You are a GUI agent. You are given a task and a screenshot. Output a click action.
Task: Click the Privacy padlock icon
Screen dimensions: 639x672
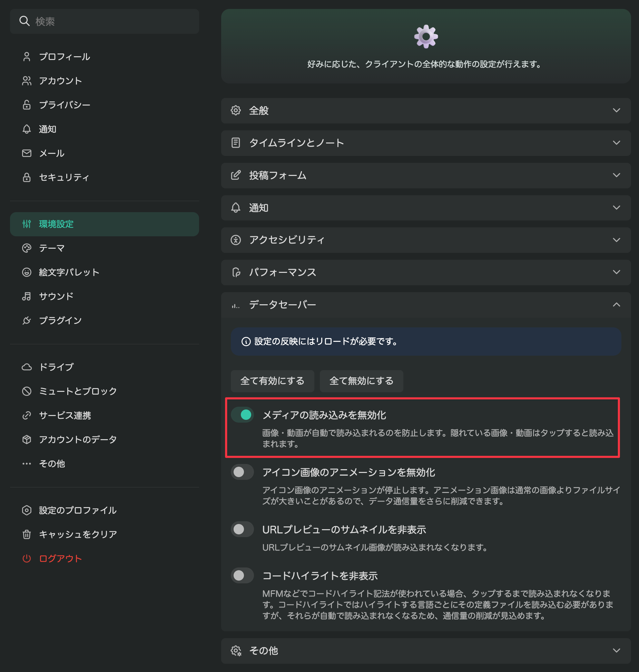pyautogui.click(x=27, y=105)
